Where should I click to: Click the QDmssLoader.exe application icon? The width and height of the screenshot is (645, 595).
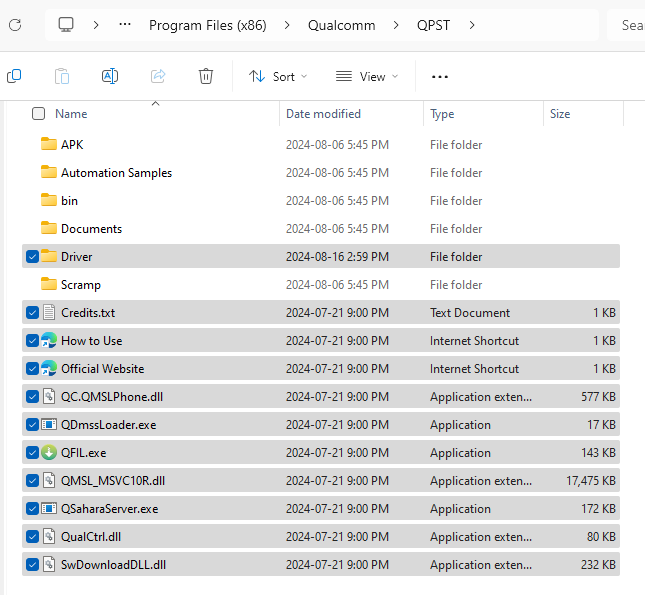pos(49,424)
